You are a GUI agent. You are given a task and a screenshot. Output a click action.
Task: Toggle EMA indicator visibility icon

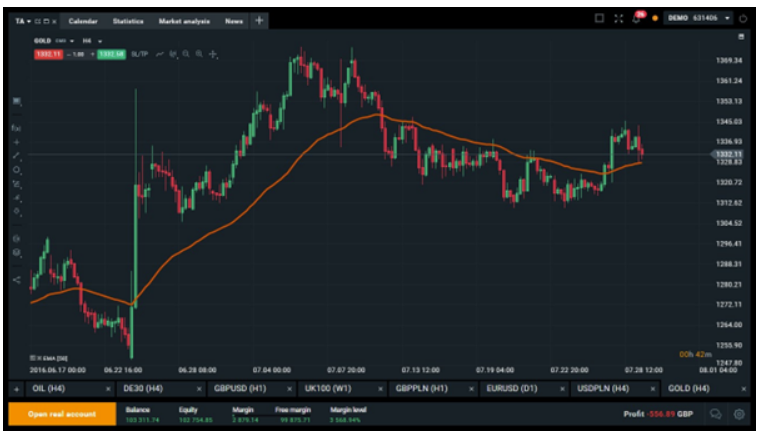tap(33, 358)
